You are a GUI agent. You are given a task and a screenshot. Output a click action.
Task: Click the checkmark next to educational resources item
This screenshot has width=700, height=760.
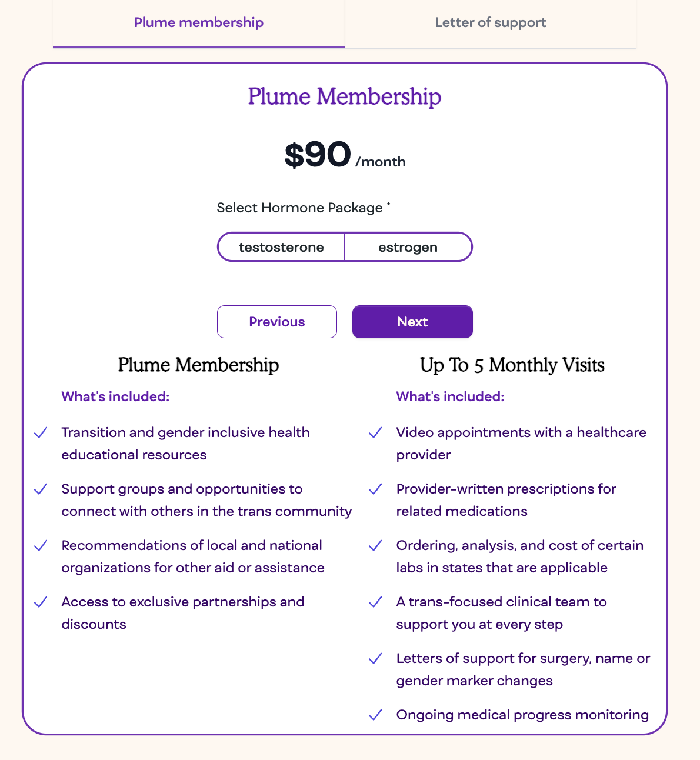[x=41, y=433]
